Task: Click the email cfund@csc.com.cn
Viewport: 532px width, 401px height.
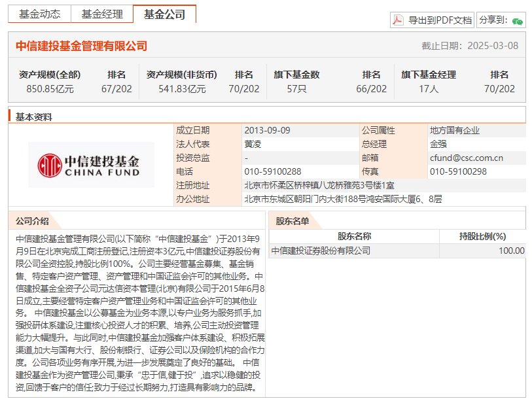Action: [467, 158]
